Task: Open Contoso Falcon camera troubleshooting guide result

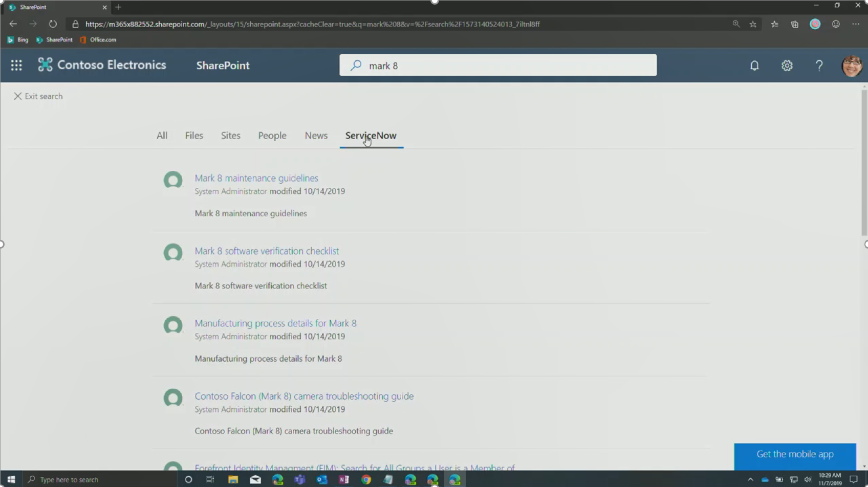Action: pyautogui.click(x=304, y=396)
